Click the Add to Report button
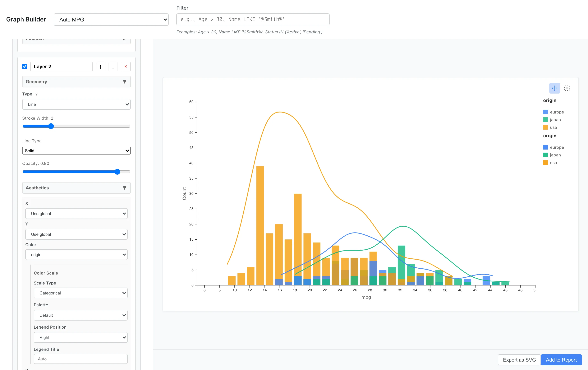 (x=561, y=360)
